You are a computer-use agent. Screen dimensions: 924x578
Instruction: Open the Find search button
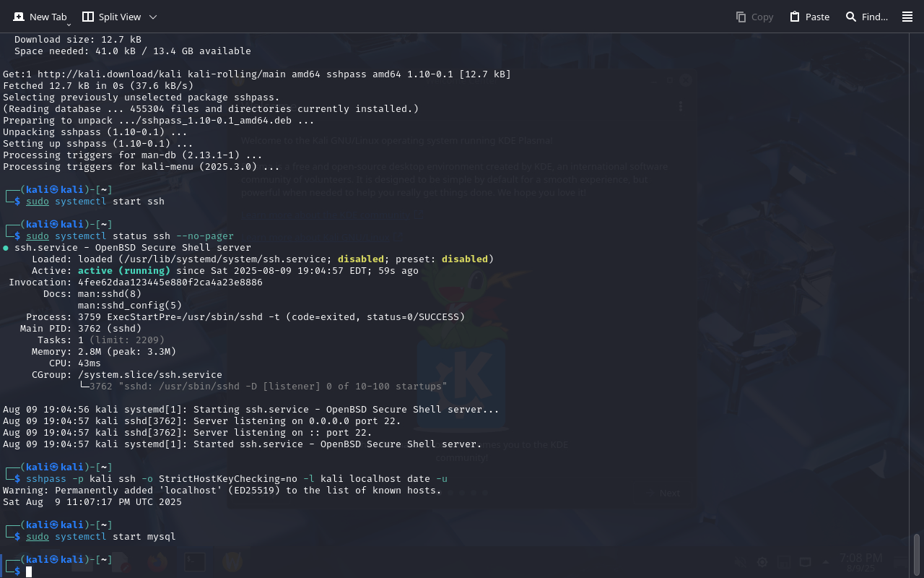click(x=866, y=17)
